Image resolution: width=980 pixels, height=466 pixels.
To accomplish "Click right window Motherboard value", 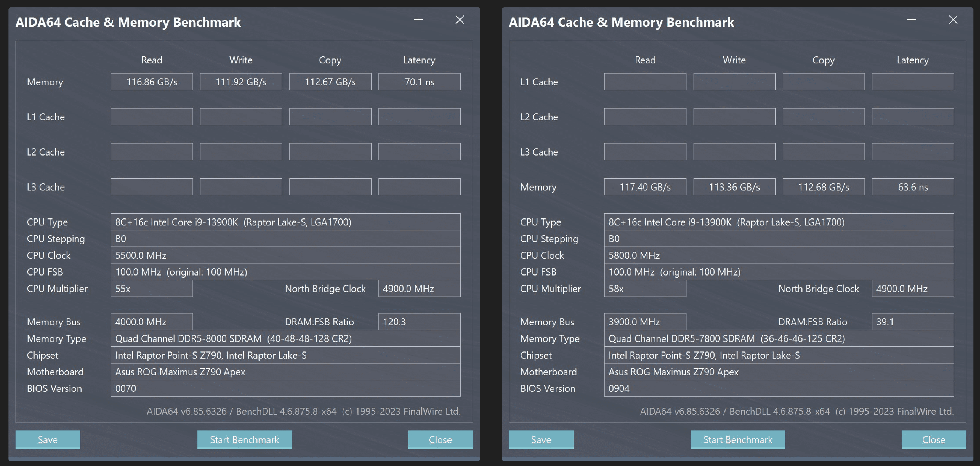I will point(779,372).
